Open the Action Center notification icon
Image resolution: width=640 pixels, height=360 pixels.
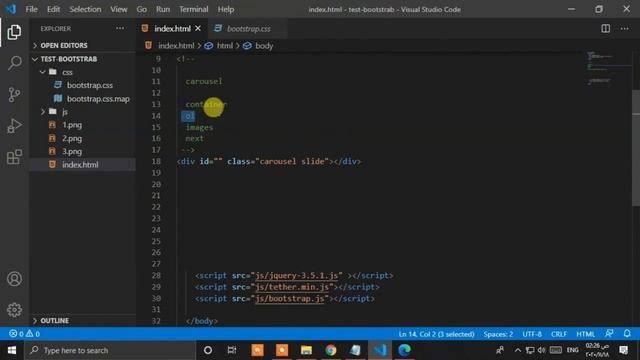pyautogui.click(x=624, y=350)
